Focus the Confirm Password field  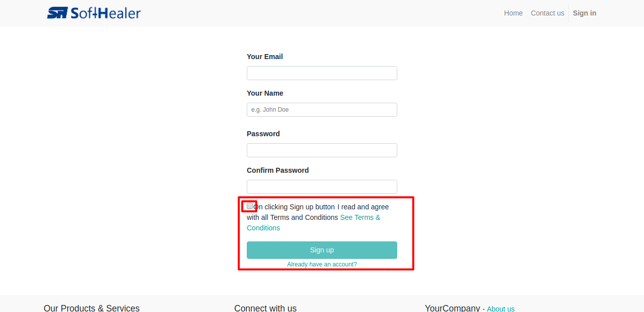pos(322,187)
